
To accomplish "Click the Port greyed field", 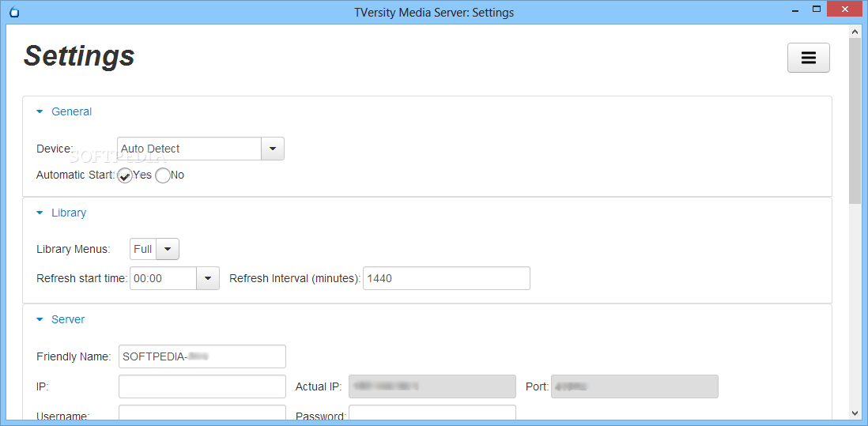I will point(634,386).
